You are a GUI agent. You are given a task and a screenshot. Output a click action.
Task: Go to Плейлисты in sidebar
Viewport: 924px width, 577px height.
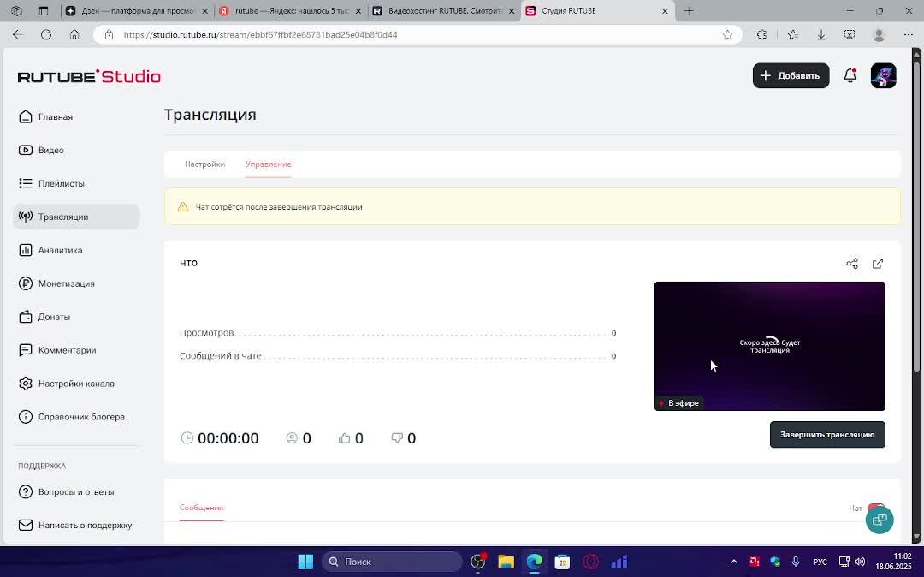click(52, 183)
